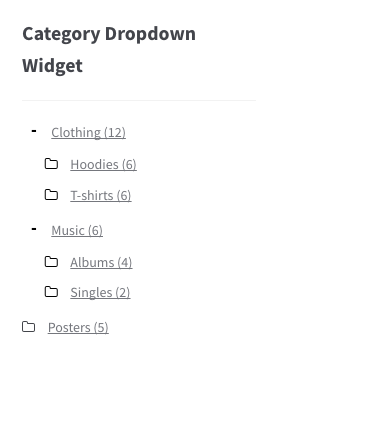Open the Music (6) category link

77,230
